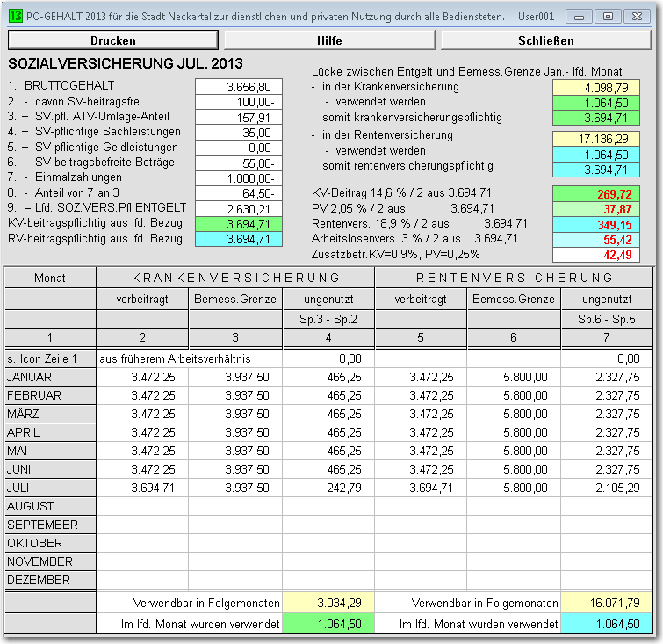Click JULI ungenutzt RV cell 2.105,29
The image size is (663, 644).
coord(607,488)
